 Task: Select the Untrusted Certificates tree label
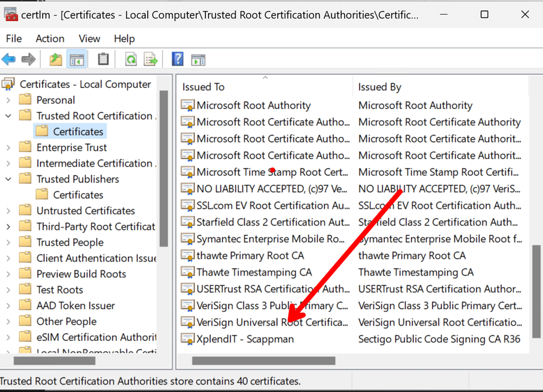coord(85,211)
